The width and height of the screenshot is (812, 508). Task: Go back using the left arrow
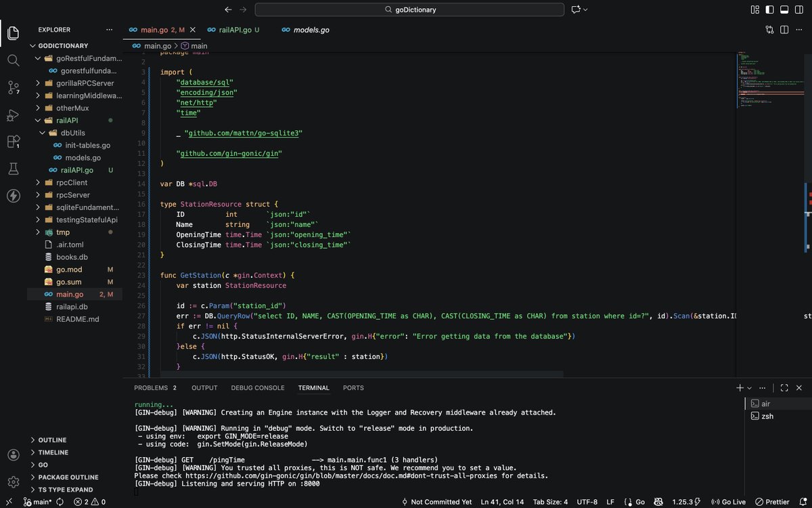coord(228,9)
